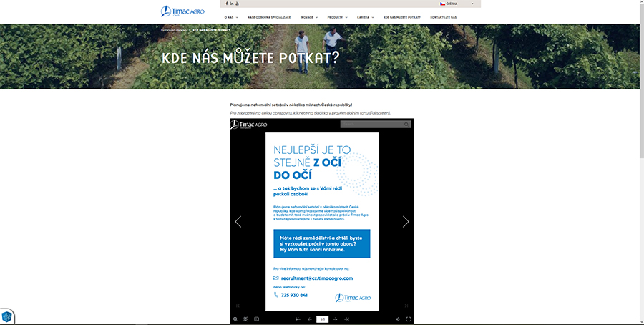Click the Domovská stránka breadcrumb link
644x325 pixels.
(x=173, y=30)
